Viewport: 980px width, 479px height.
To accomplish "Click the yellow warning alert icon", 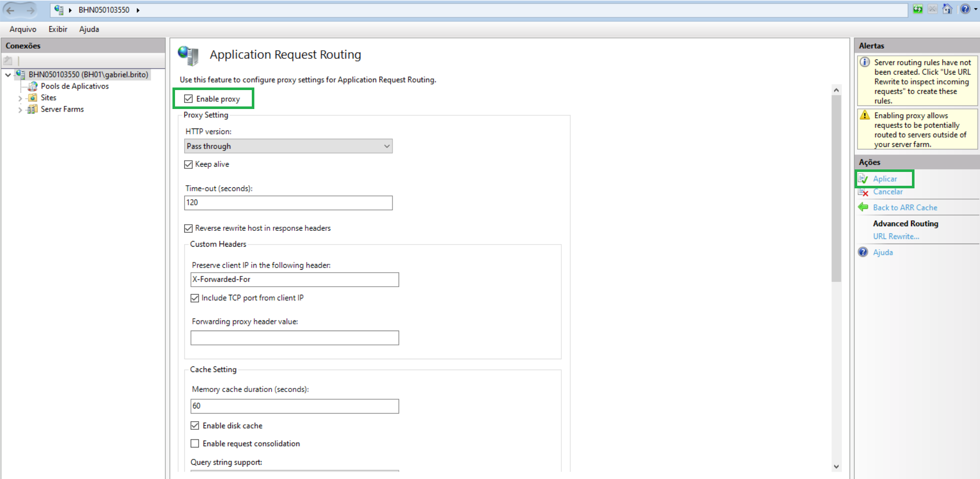I will tap(865, 115).
